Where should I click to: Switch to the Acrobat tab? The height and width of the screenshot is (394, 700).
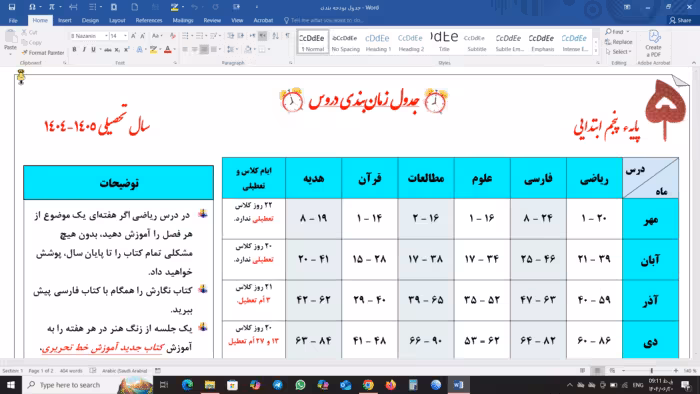point(263,21)
